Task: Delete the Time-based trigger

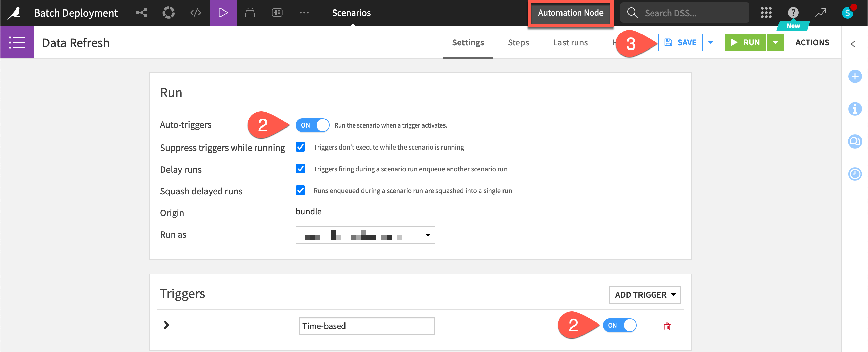Action: point(667,326)
